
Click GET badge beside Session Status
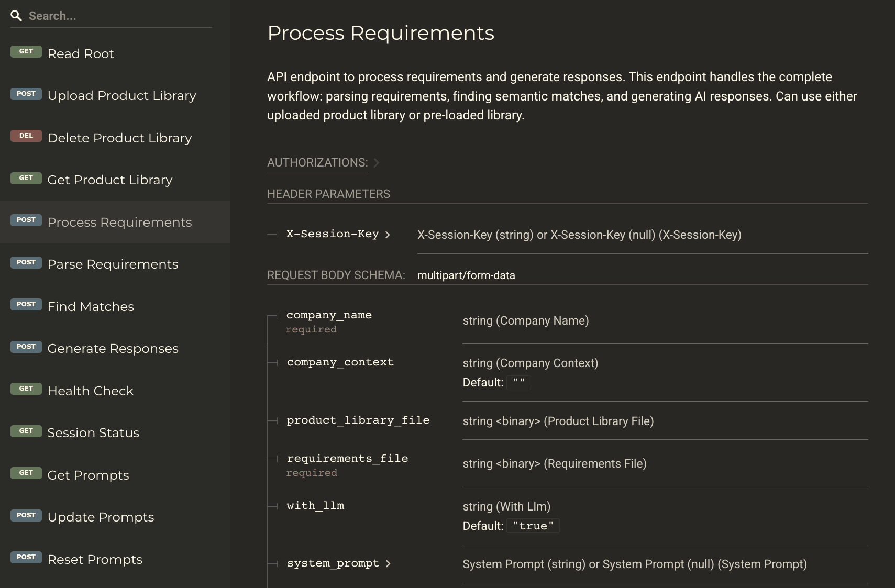coord(26,431)
